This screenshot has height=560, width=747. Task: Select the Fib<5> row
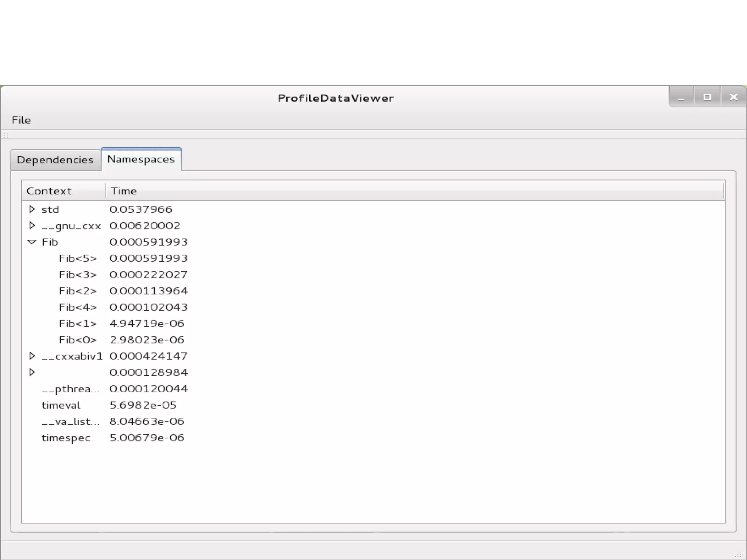(x=78, y=258)
